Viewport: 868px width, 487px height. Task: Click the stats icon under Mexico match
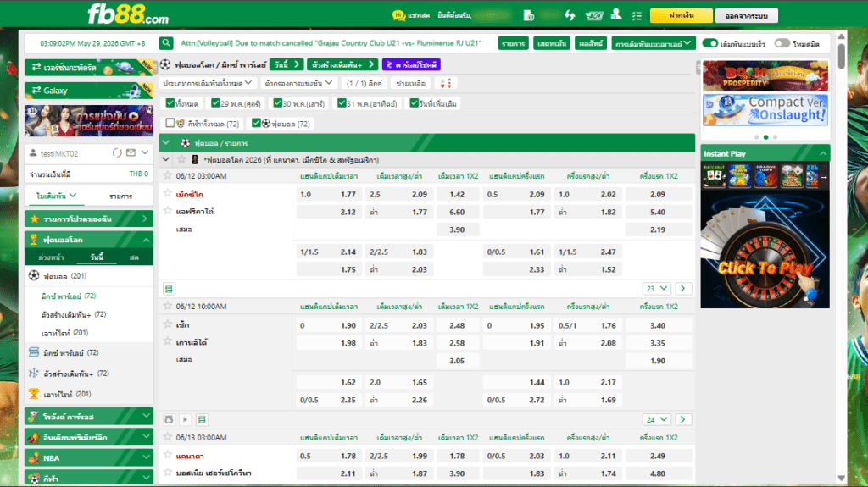(169, 289)
